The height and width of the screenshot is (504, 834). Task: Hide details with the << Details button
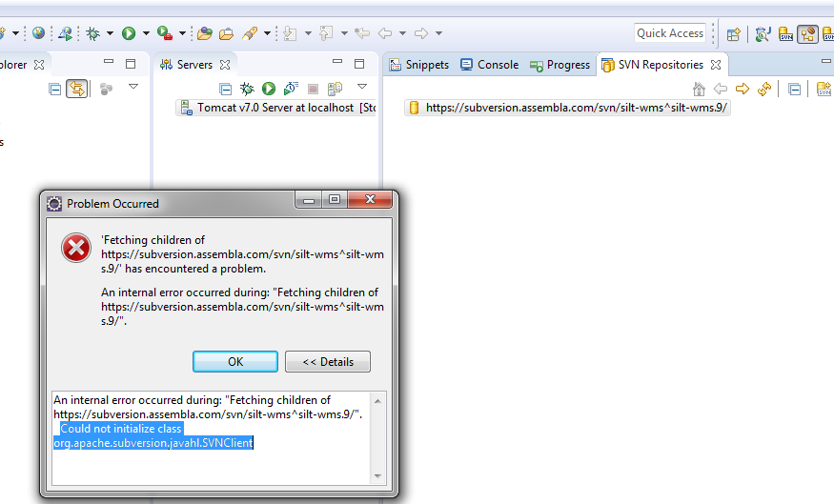(328, 361)
